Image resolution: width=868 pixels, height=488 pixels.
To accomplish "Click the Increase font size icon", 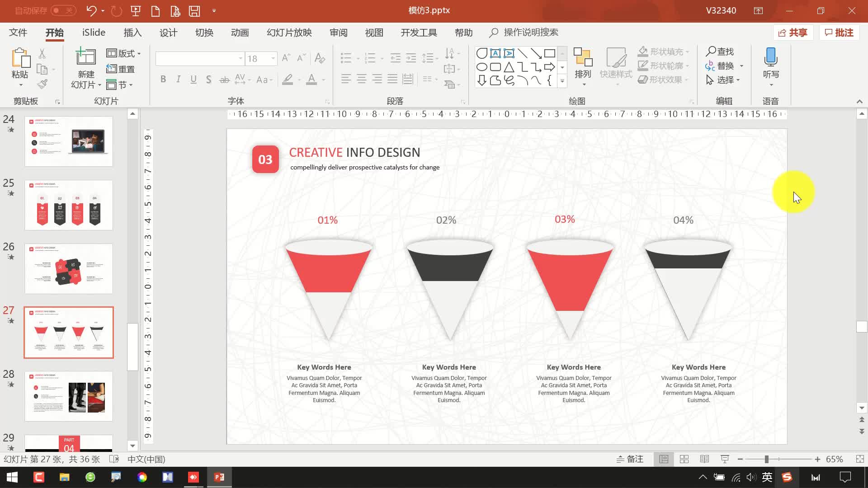I will point(286,58).
